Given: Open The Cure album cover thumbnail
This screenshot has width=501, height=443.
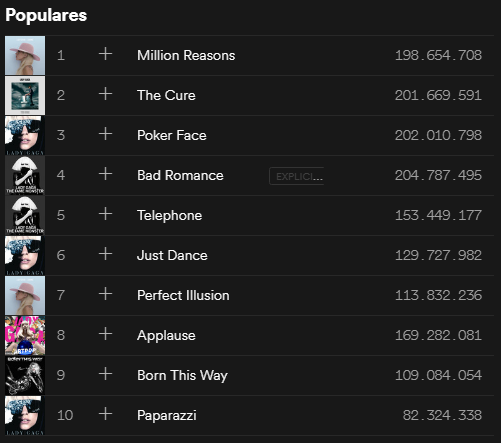Looking at the screenshot, I should point(25,95).
